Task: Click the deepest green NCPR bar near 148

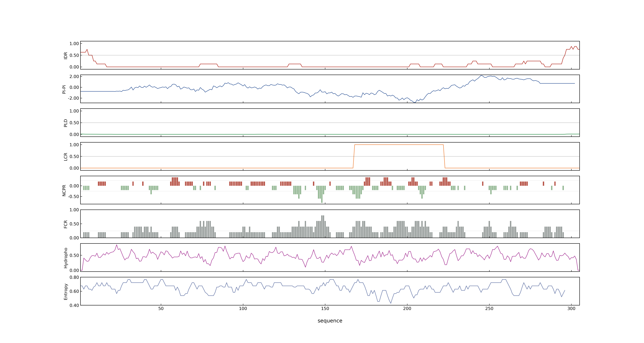Action: (x=322, y=194)
